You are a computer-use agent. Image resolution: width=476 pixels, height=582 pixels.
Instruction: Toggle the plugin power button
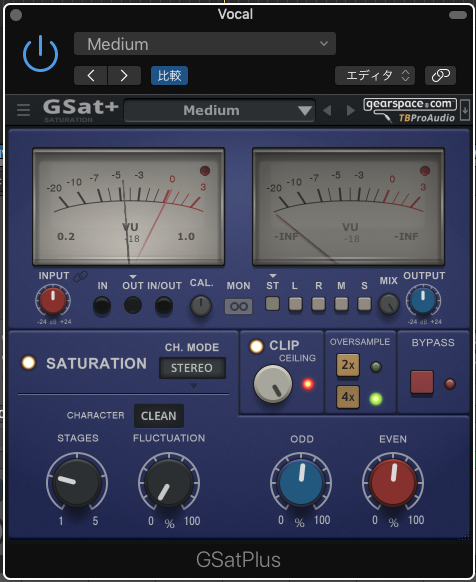(x=40, y=54)
